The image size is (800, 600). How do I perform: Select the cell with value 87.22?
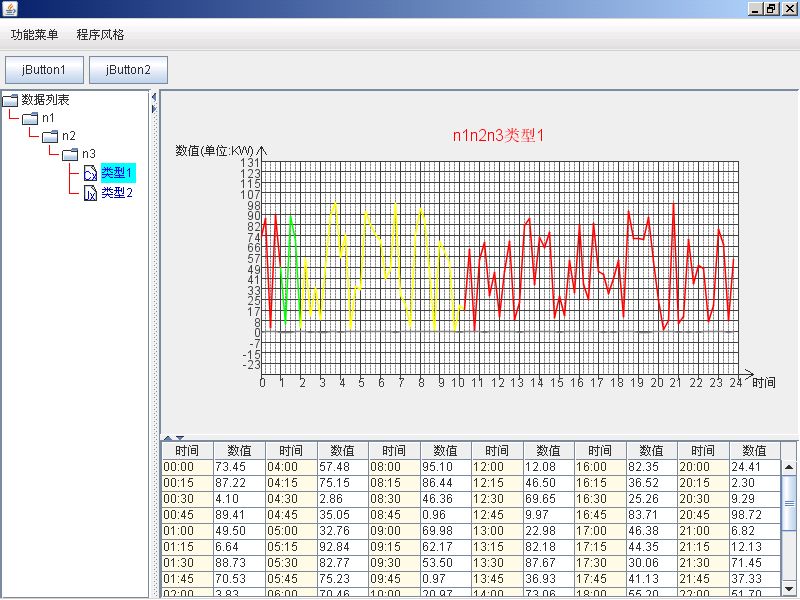tap(239, 483)
